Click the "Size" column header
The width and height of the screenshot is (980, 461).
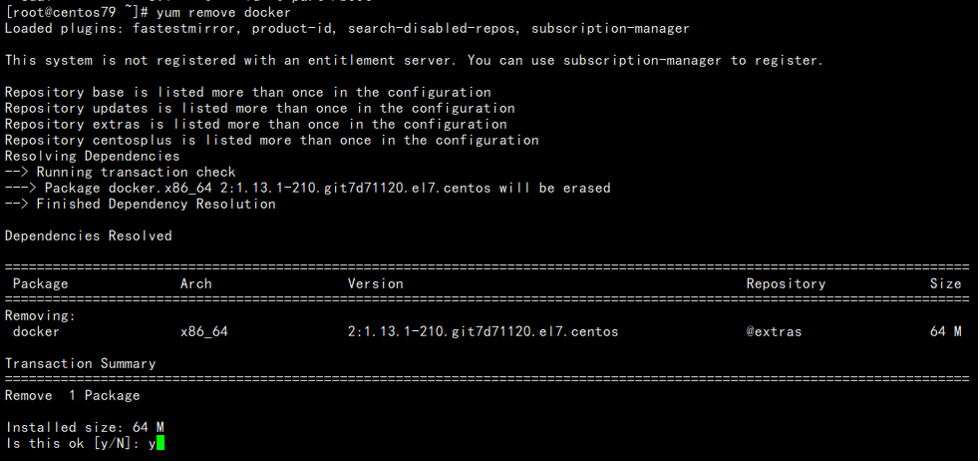[x=945, y=283]
